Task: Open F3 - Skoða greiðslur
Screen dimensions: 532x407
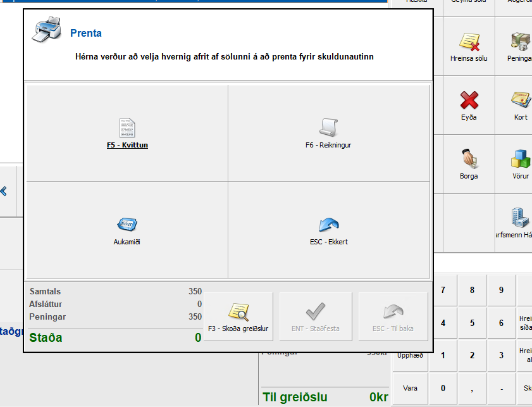Action: pyautogui.click(x=238, y=316)
